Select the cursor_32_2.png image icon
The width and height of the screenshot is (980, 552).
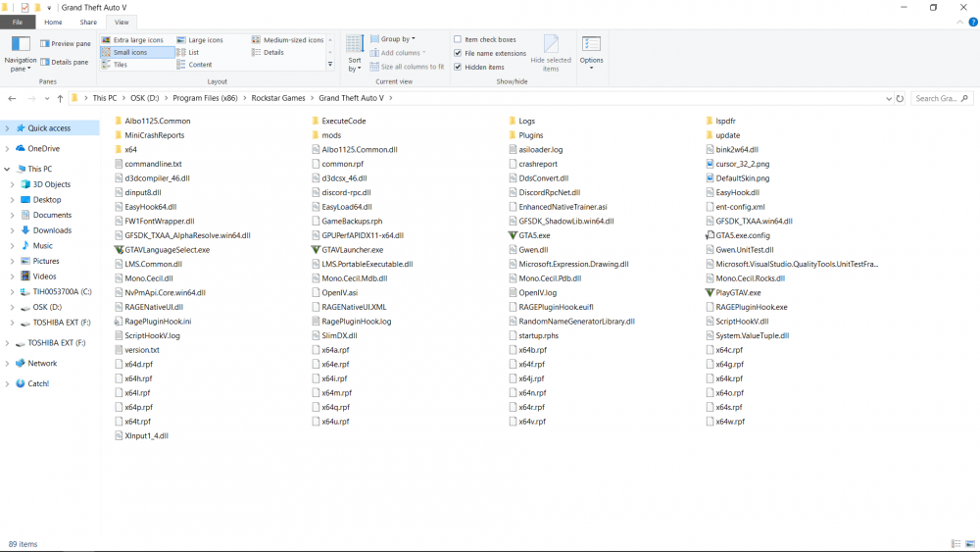click(710, 164)
